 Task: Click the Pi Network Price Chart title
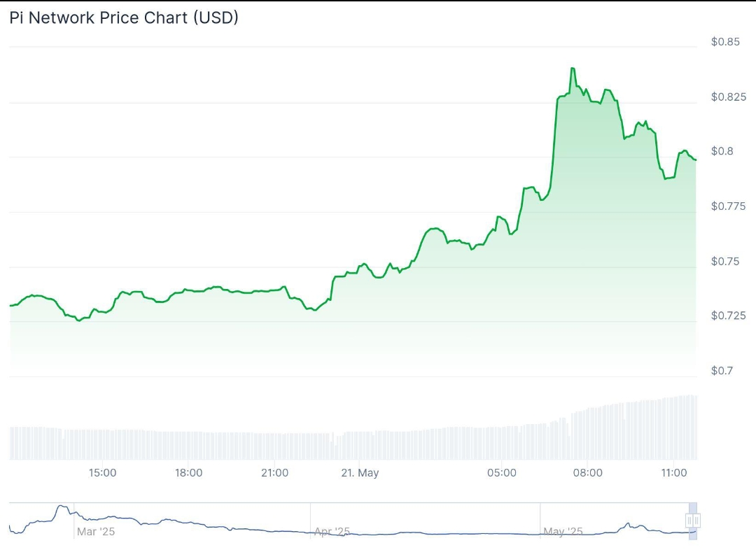(124, 17)
